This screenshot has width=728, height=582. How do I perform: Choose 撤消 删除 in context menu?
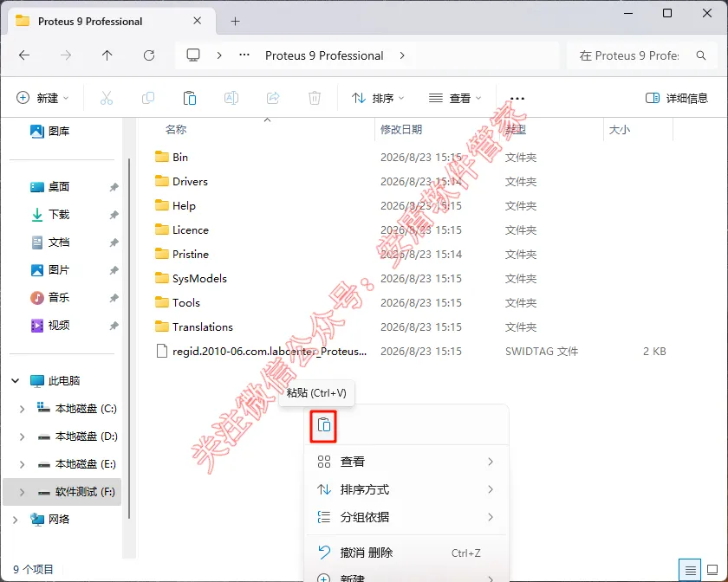tap(406, 553)
